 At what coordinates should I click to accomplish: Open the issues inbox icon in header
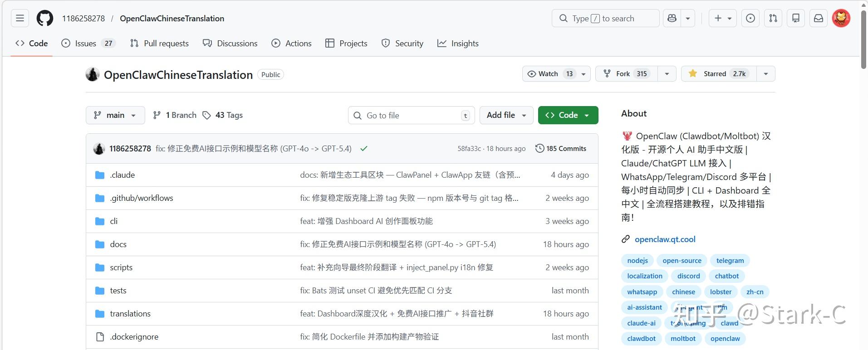[x=750, y=19]
